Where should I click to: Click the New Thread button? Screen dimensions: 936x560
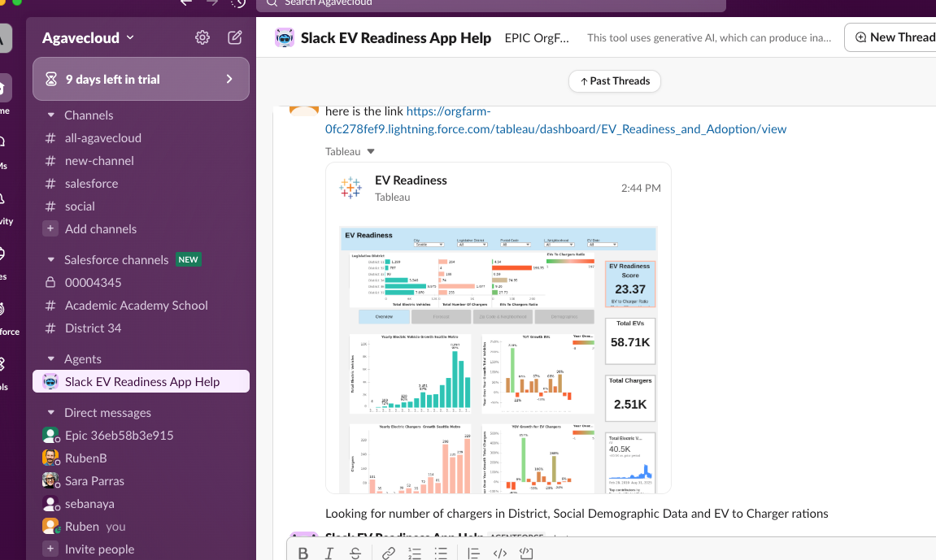890,37
